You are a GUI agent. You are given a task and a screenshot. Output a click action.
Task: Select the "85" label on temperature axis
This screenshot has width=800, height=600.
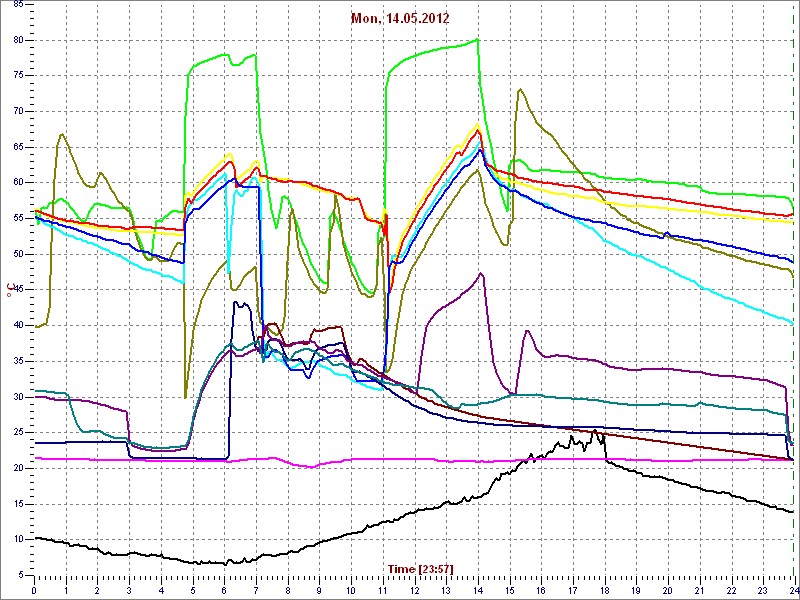click(x=17, y=5)
